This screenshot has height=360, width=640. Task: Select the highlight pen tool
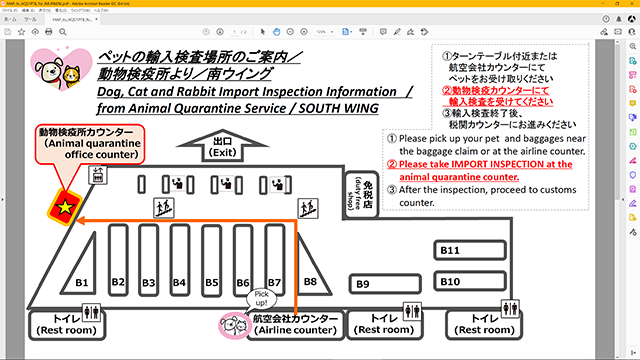[397, 32]
